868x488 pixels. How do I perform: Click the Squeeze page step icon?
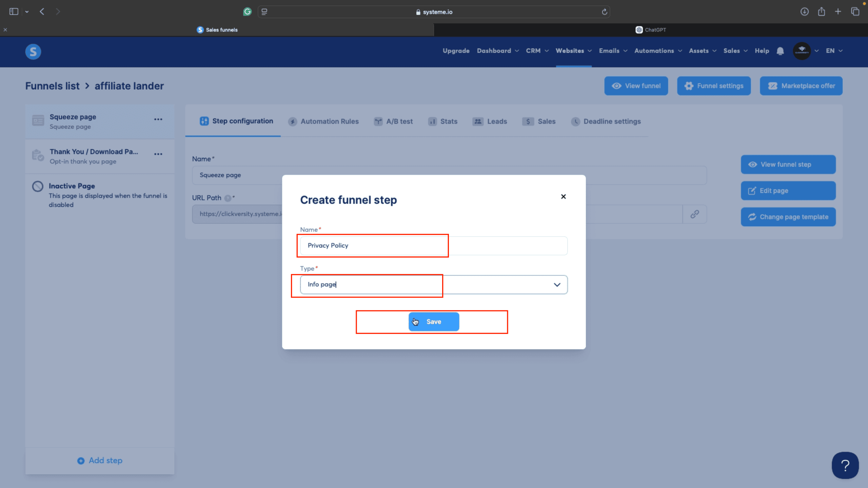point(38,120)
